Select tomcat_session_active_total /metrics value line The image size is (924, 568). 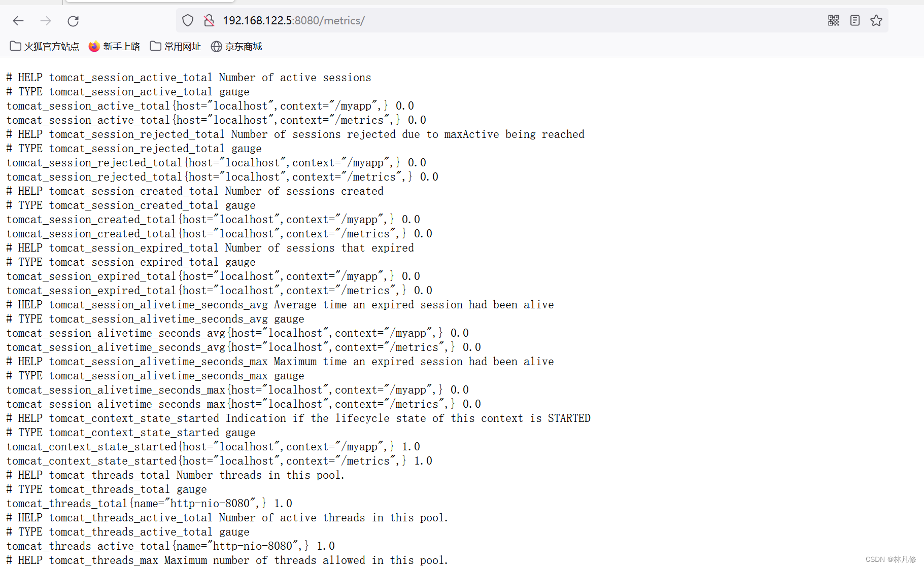coord(216,120)
